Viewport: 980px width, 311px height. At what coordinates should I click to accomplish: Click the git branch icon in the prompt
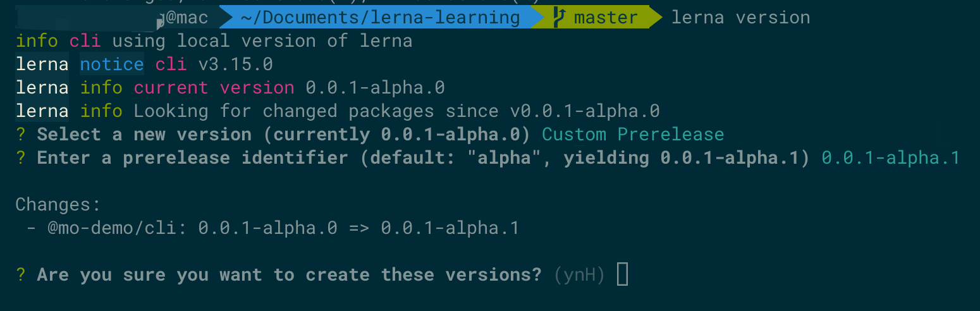click(x=558, y=18)
